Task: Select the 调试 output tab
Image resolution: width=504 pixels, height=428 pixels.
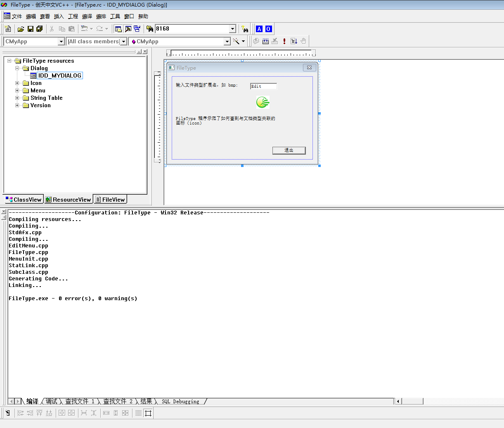Action: pyautogui.click(x=52, y=401)
